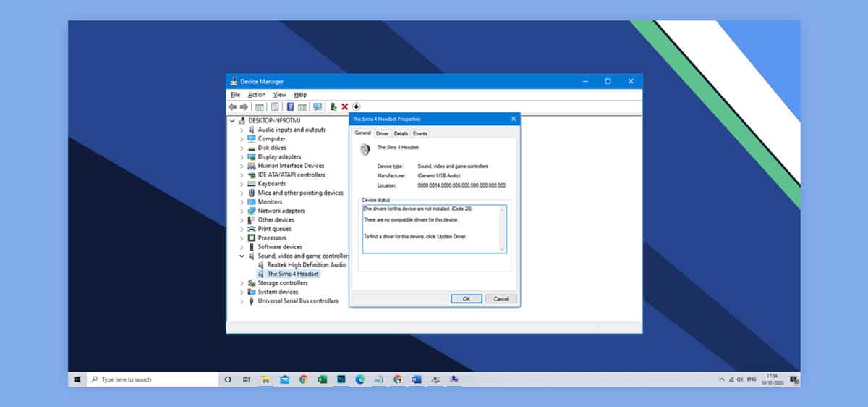The width and height of the screenshot is (868, 407).
Task: Click the volume icon in system tray
Action: (x=741, y=379)
